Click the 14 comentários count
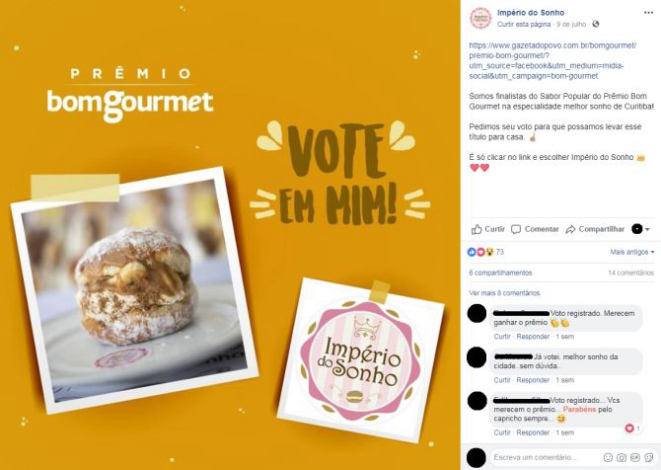The image size is (661, 470). [631, 273]
